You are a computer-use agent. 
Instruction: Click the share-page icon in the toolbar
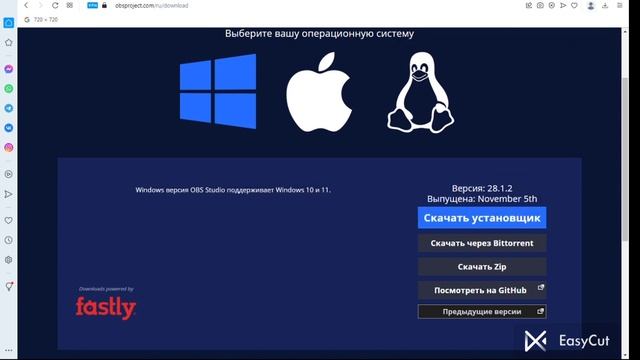529,5
